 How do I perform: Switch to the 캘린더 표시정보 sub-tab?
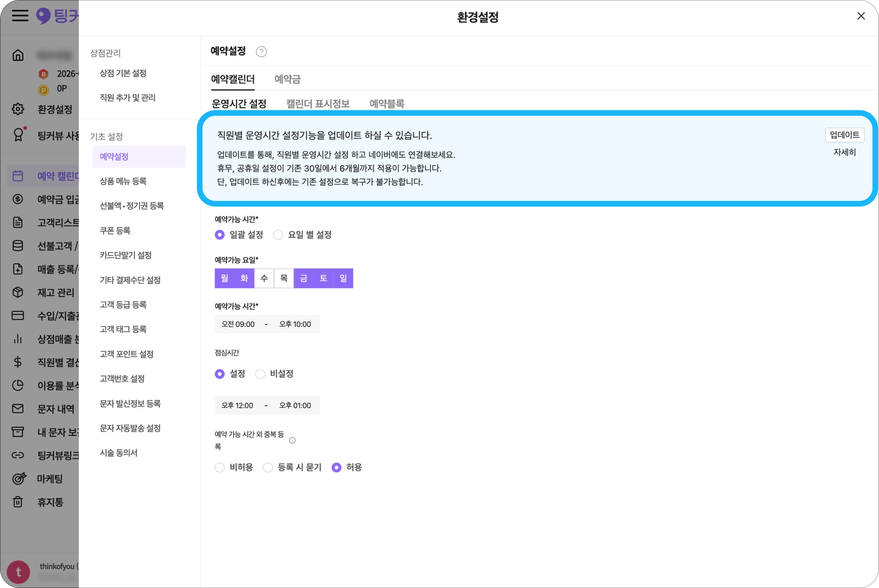pos(318,104)
